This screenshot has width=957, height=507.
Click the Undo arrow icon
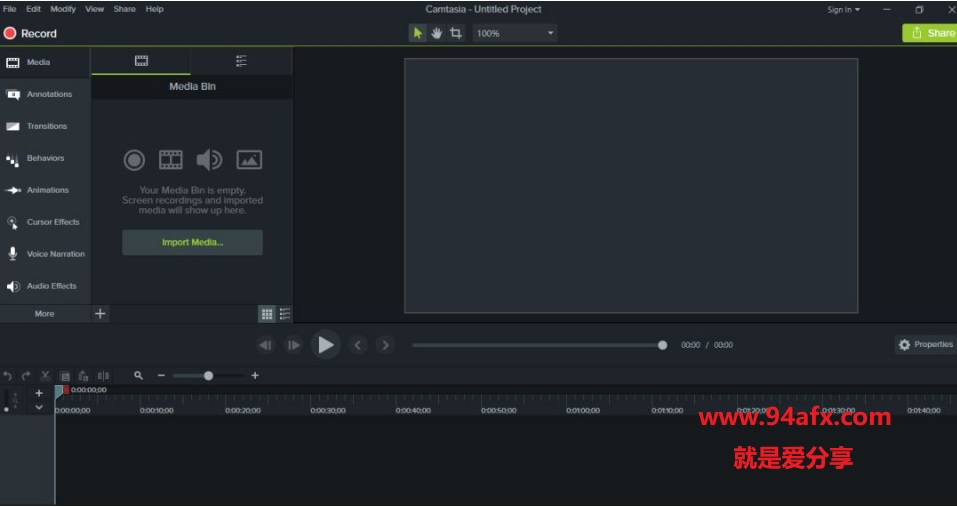tap(7, 376)
